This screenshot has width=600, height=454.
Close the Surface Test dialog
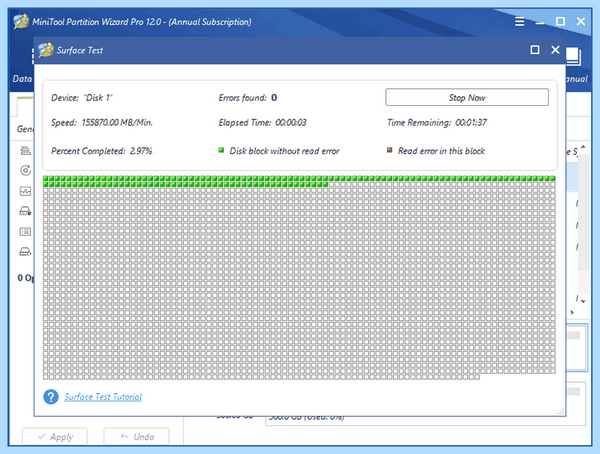click(555, 50)
